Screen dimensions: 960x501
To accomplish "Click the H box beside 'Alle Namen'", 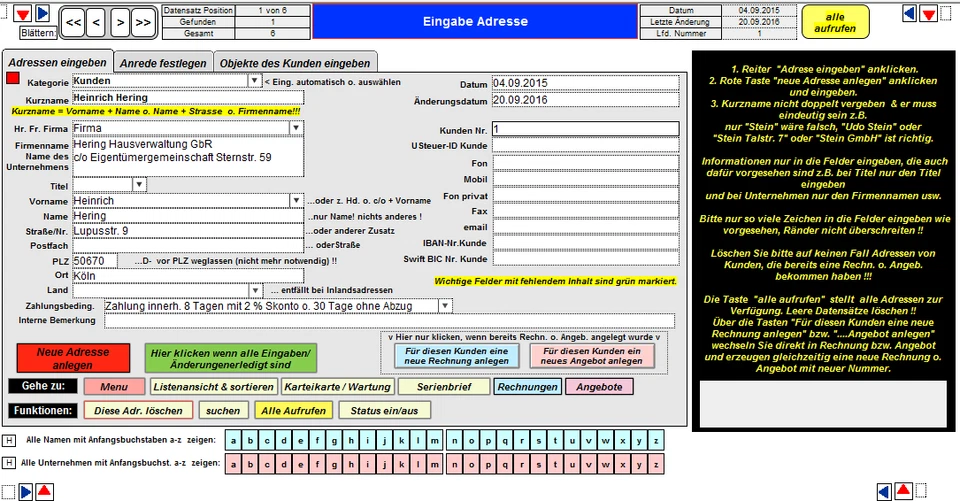I will pyautogui.click(x=9, y=440).
